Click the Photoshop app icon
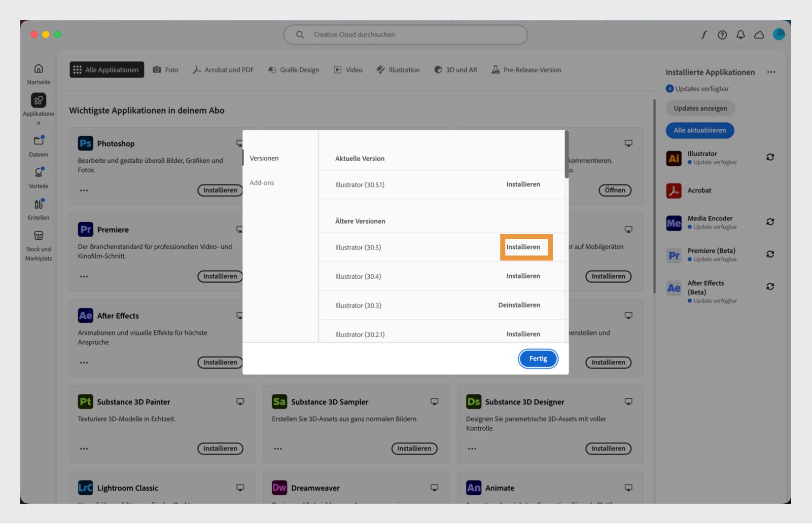 click(x=85, y=143)
